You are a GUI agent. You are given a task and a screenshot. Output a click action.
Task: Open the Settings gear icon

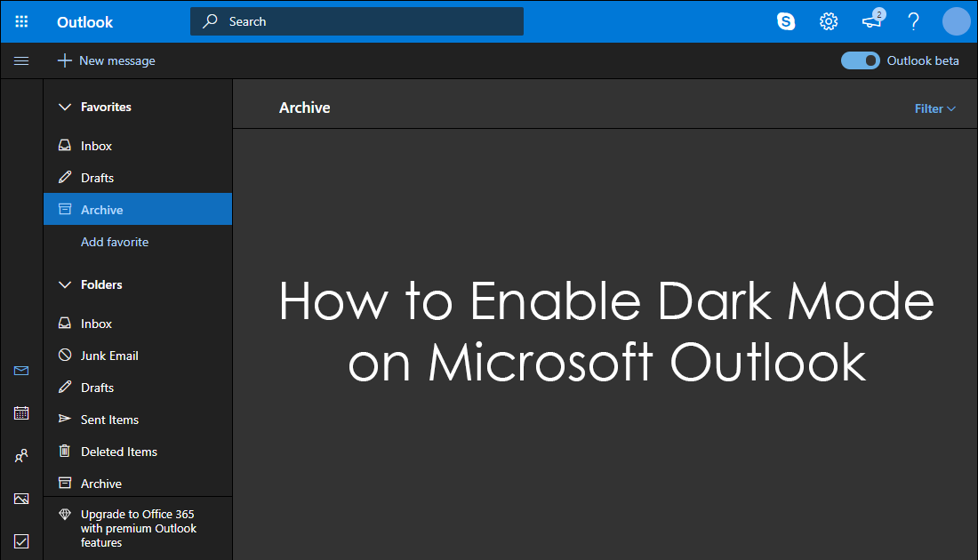pos(829,22)
